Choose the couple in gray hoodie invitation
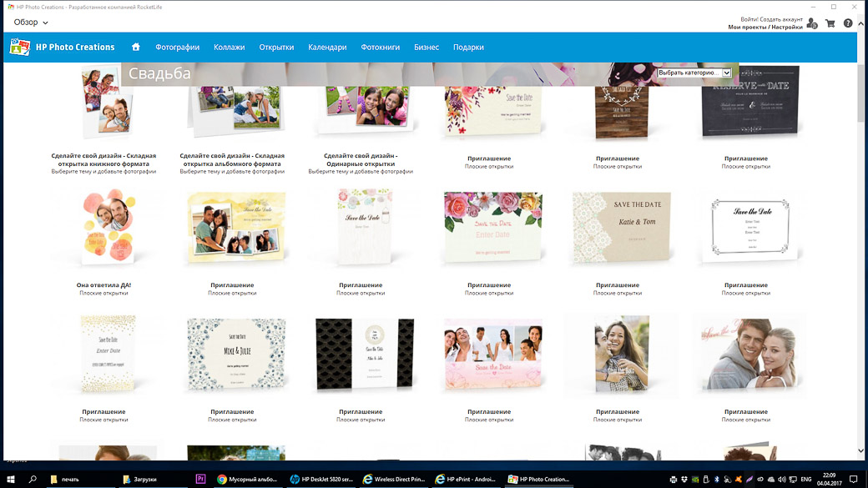The height and width of the screenshot is (488, 868). (750, 354)
